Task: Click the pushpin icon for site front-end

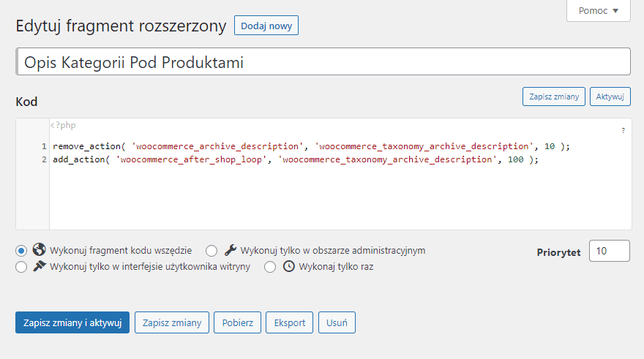Action: click(39, 266)
